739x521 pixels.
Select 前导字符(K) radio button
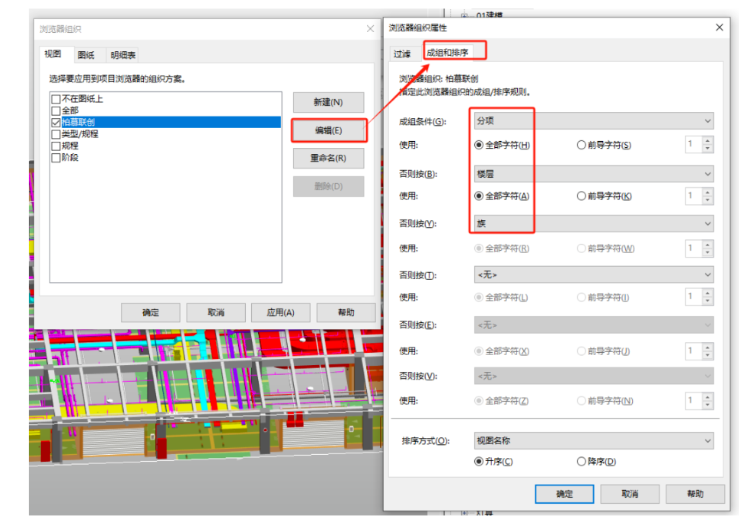click(582, 196)
